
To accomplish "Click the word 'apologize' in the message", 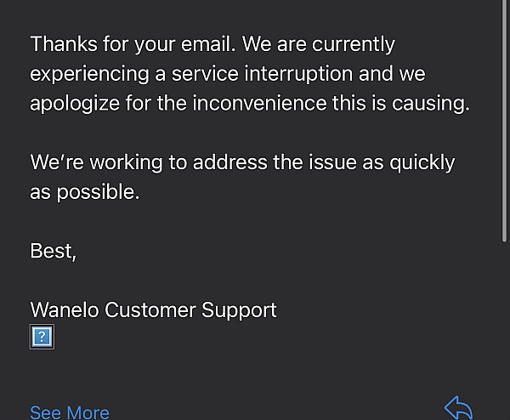I will click(x=75, y=104).
